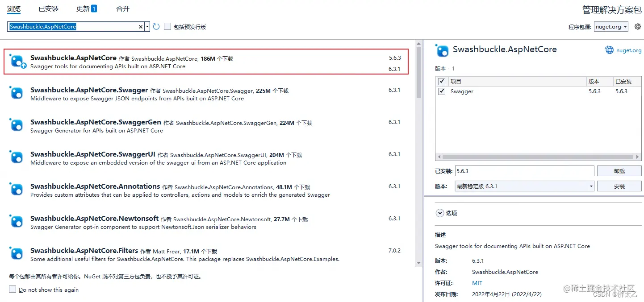Image resolution: width=644 pixels, height=302 pixels.
Task: Select the Swashbuckle.AspNetCore.Annotations package row
Action: point(206,190)
